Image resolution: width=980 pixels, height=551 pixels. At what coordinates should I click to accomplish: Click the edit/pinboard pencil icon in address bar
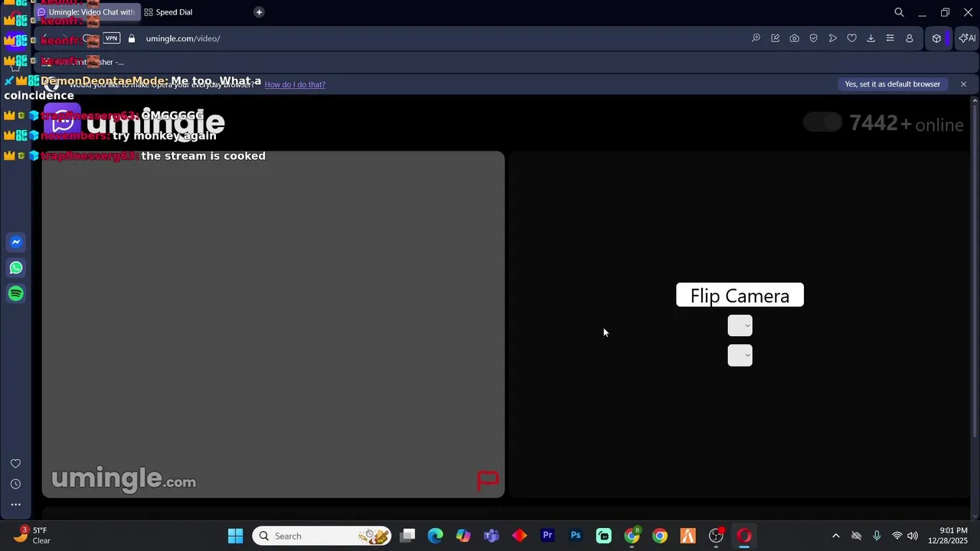[x=775, y=38]
